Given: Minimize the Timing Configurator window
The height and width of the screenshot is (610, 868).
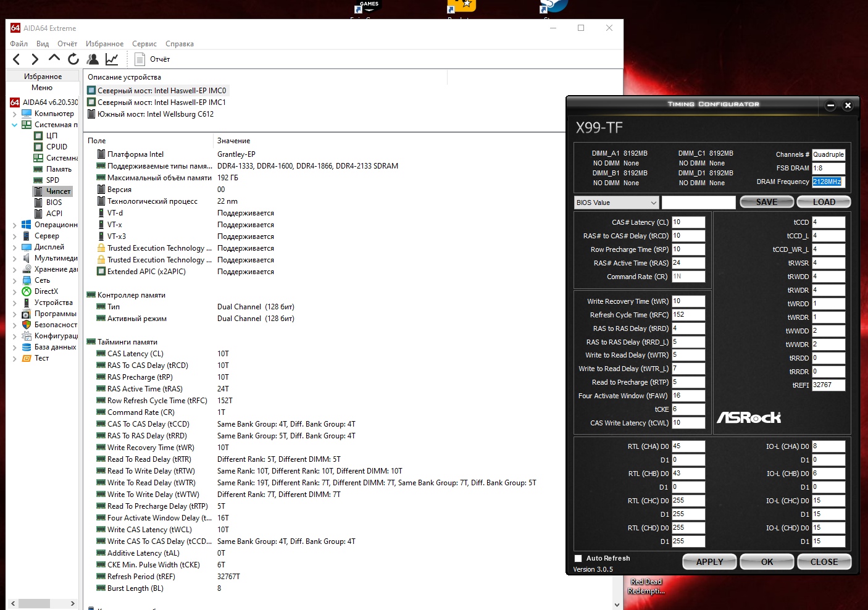Looking at the screenshot, I should [x=830, y=105].
